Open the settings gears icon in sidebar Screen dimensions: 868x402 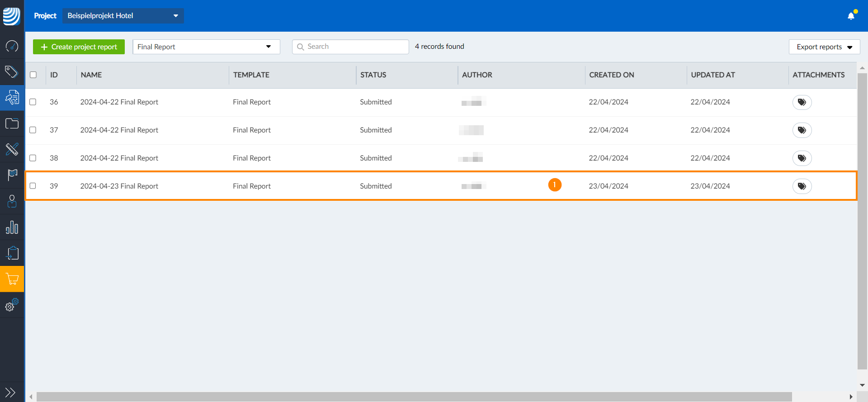pyautogui.click(x=12, y=305)
